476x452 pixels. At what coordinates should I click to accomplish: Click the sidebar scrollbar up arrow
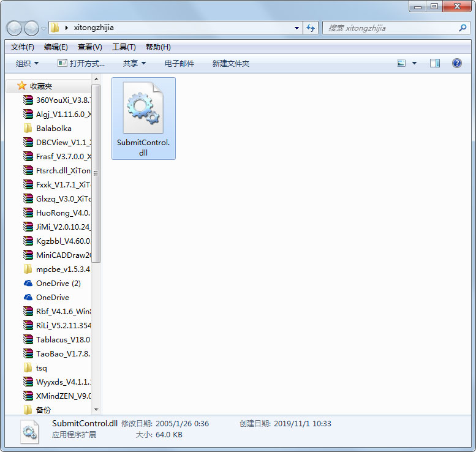(96, 79)
